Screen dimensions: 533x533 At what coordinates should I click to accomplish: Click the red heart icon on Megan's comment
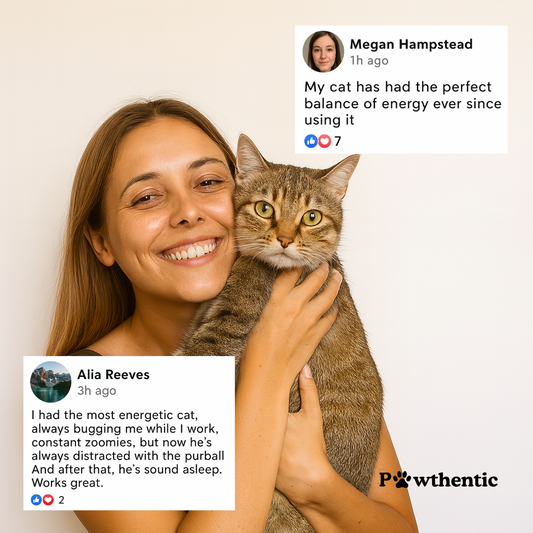click(324, 141)
